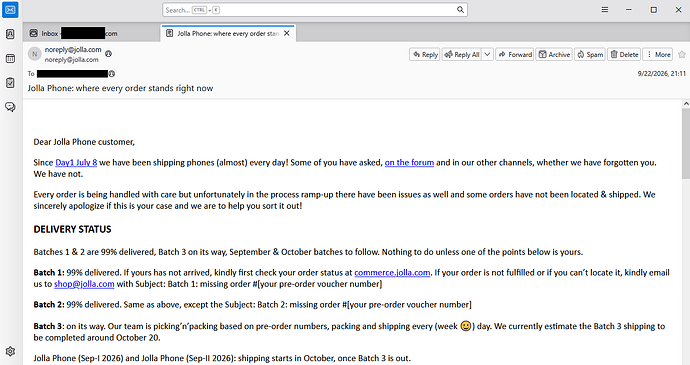Open the Thunderbird hamburger menu
This screenshot has width=690, height=365.
[x=605, y=10]
